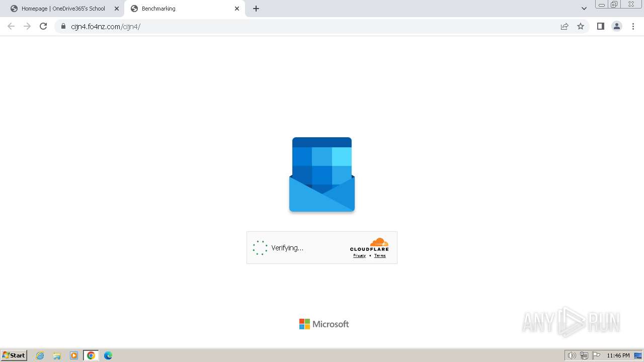Open the volume control tray icon

[572, 355]
